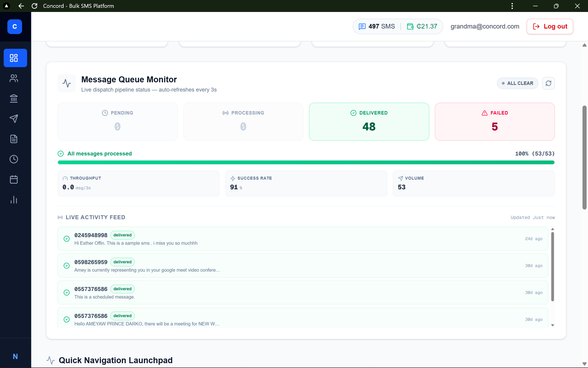This screenshot has width=588, height=368.
Task: Click the green progress bar
Action: click(x=306, y=162)
